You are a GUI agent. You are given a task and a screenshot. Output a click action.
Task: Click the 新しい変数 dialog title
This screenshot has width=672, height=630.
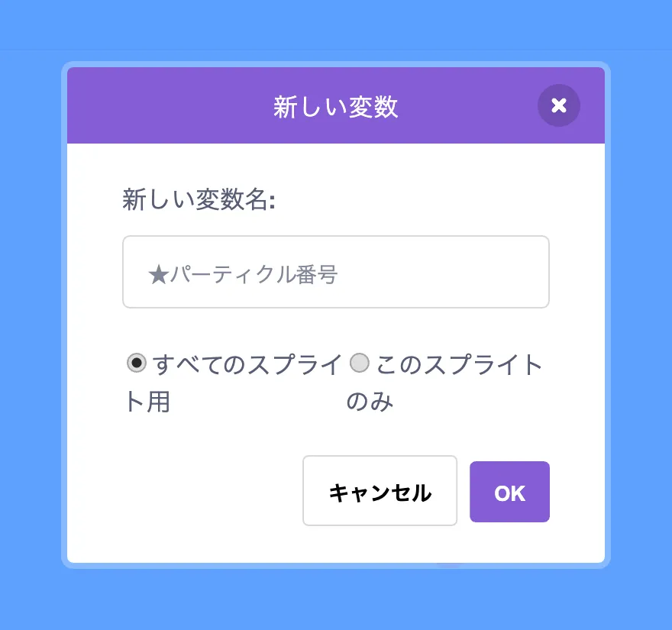pos(336,105)
